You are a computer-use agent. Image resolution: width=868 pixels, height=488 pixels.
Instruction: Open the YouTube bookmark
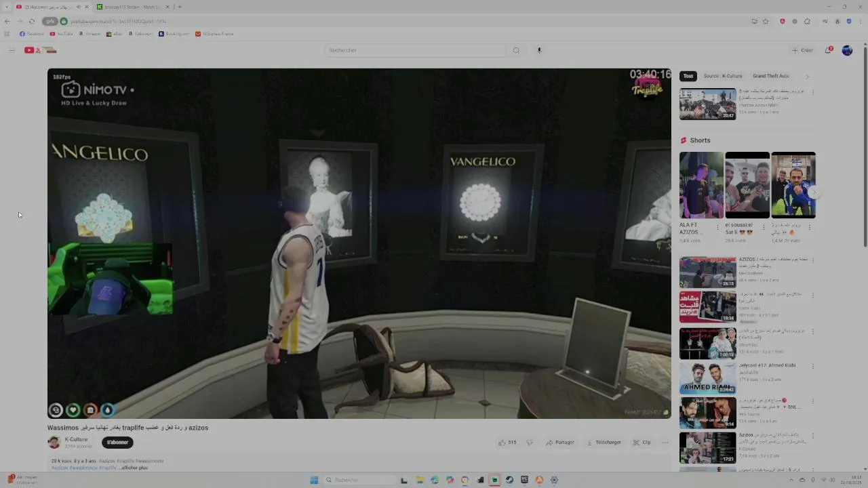pyautogui.click(x=62, y=34)
